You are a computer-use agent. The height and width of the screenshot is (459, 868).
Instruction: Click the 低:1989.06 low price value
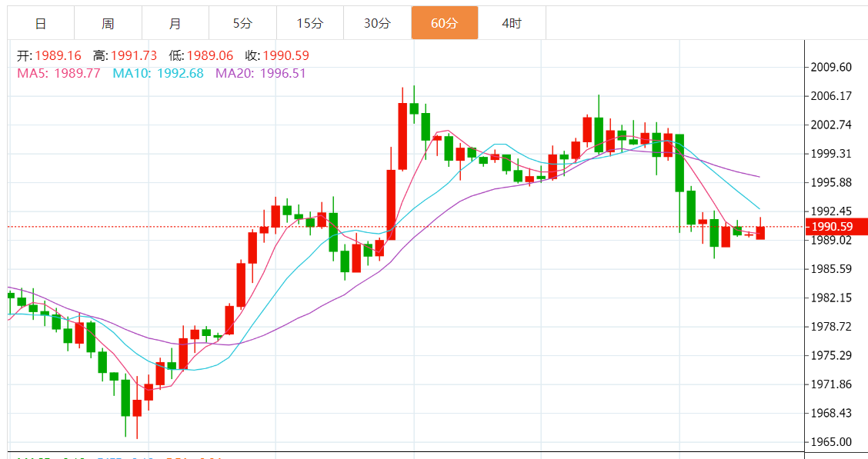(x=201, y=56)
